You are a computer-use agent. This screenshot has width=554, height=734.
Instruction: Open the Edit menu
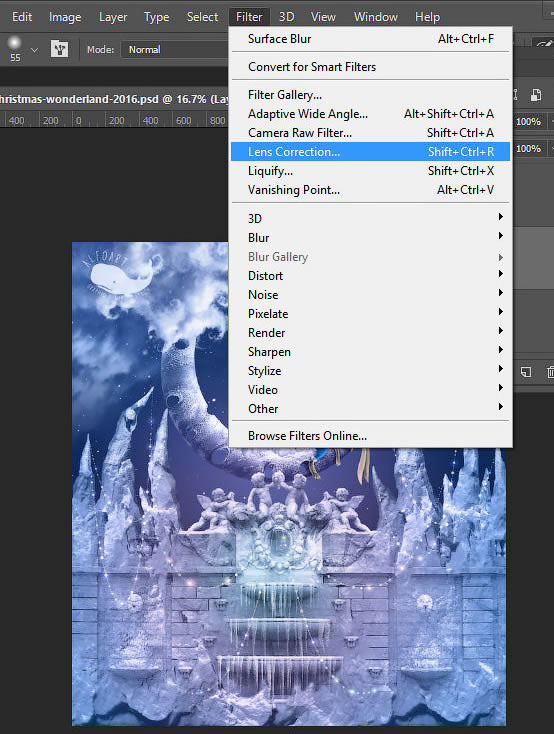pos(22,17)
